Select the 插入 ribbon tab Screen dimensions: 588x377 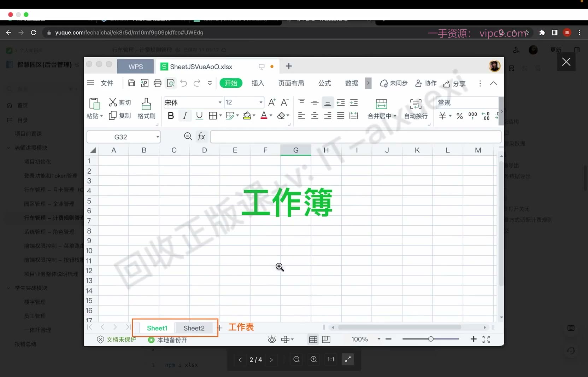(258, 83)
